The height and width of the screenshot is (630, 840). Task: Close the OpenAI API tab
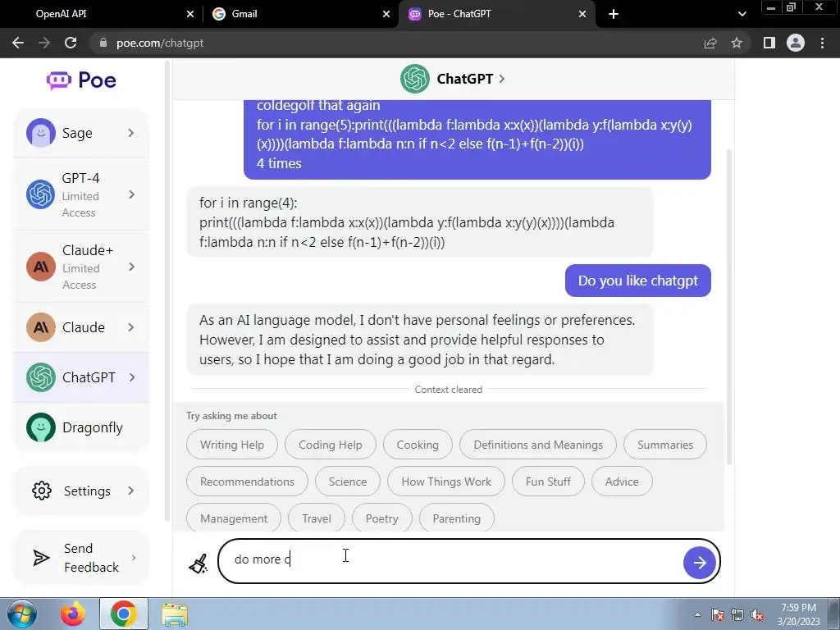pyautogui.click(x=190, y=15)
